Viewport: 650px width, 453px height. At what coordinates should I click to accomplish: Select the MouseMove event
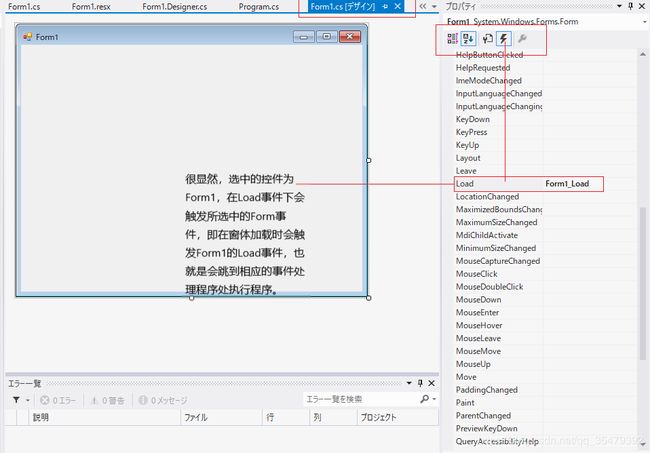click(x=478, y=351)
